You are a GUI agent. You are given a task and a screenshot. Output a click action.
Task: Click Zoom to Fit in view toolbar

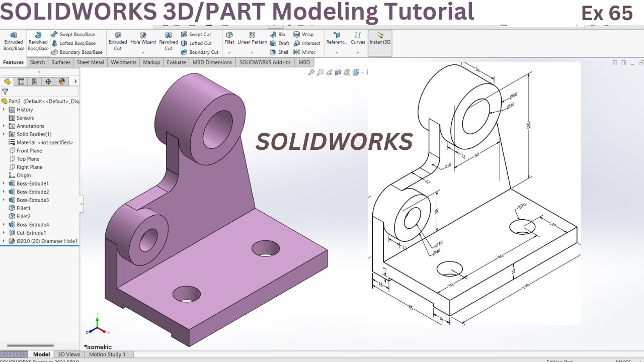pyautogui.click(x=311, y=72)
